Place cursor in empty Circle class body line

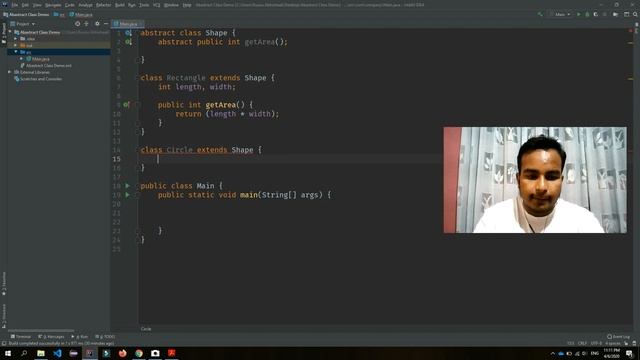(x=290, y=159)
